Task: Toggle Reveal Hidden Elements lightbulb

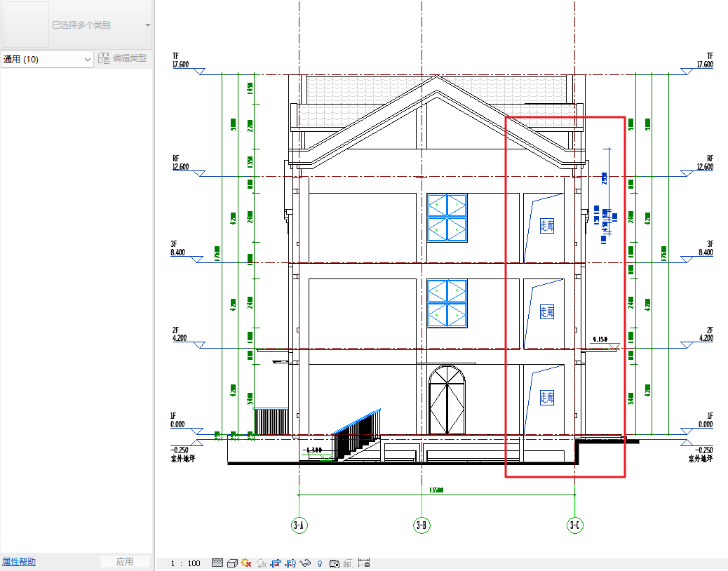Action: click(x=320, y=563)
